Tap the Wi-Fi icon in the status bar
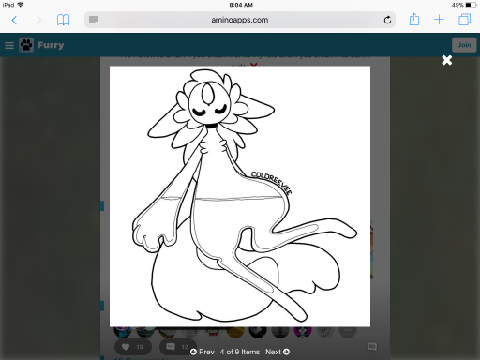Screen dimensions: 480x360 (x=21, y=5)
